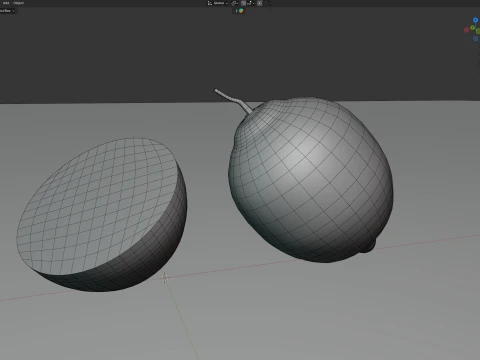Toggle proportional editing button
This screenshot has height=360, width=480.
click(x=260, y=3)
